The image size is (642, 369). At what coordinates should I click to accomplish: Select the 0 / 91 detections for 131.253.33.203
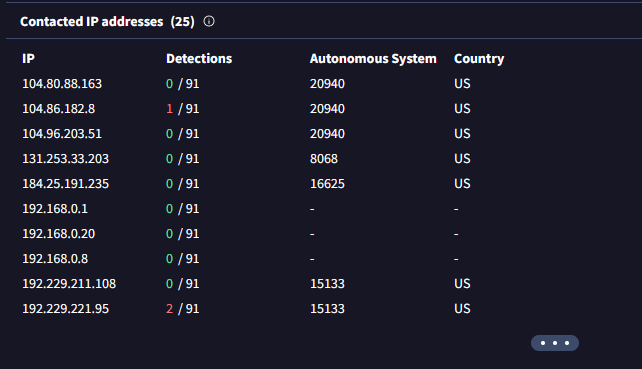[x=183, y=159]
